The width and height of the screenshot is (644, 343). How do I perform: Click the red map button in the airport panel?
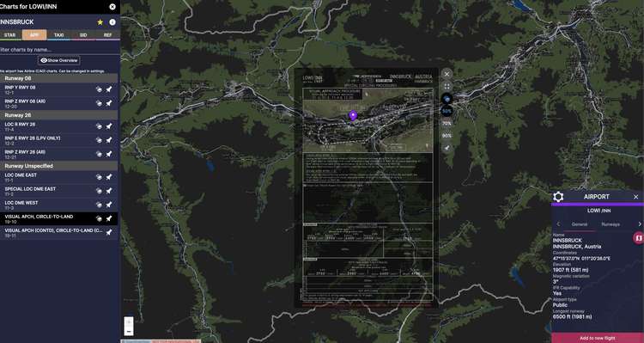coord(638,238)
